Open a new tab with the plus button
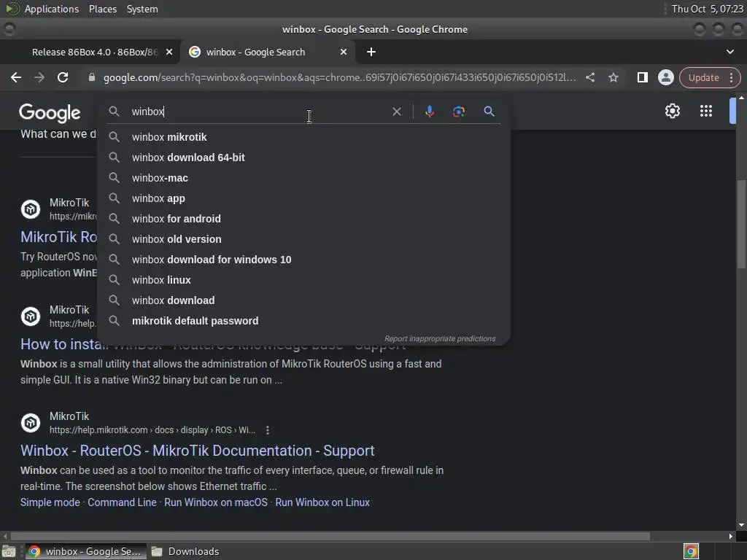The height and width of the screenshot is (560, 747). [371, 52]
